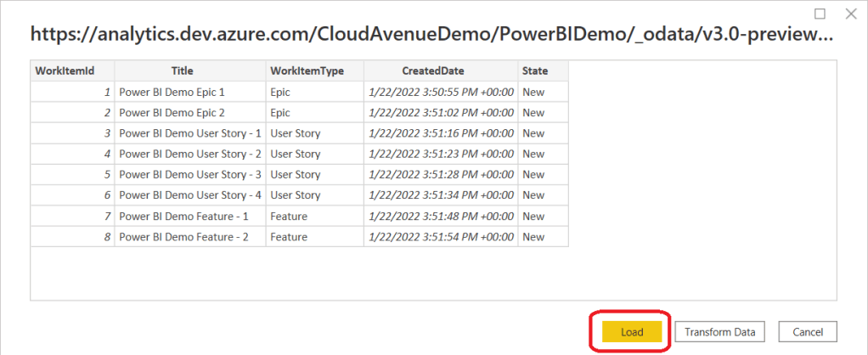Click the Power BI Demo Epic 2 title
Screen dimensions: 868x355
(173, 112)
